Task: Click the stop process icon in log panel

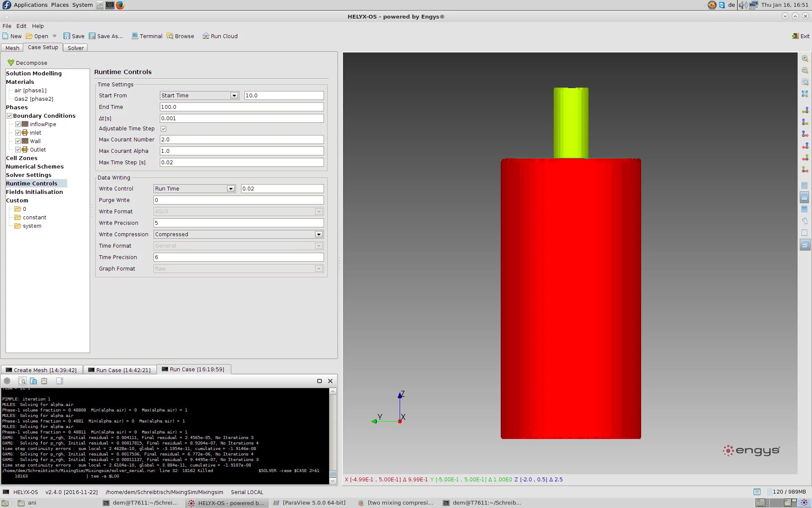Action: [7, 381]
